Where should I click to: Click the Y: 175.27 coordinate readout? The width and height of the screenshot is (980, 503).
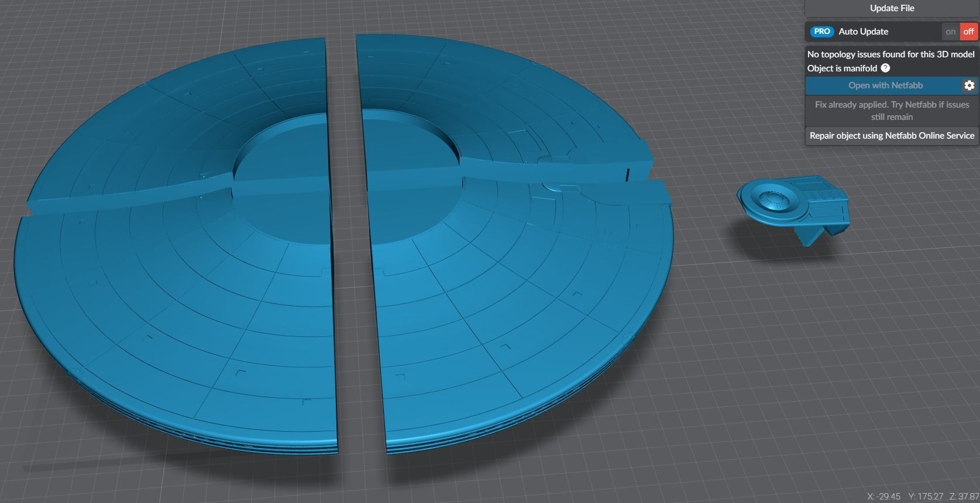tap(926, 497)
